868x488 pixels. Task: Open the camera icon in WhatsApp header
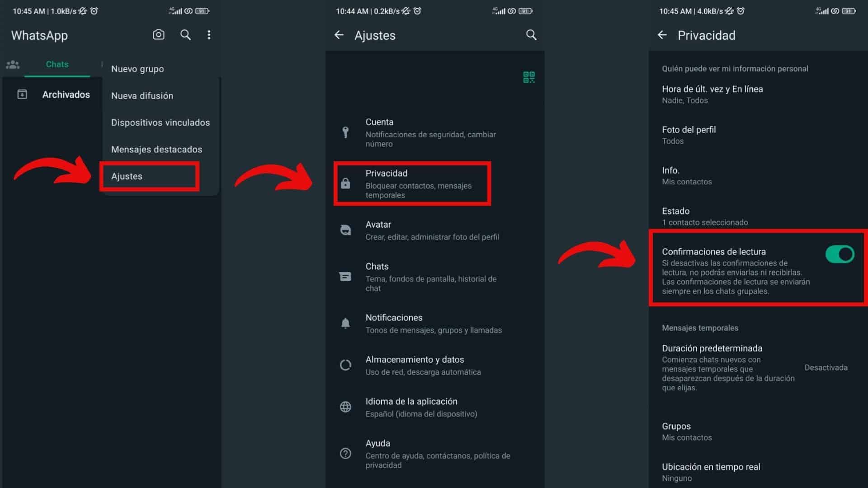158,35
